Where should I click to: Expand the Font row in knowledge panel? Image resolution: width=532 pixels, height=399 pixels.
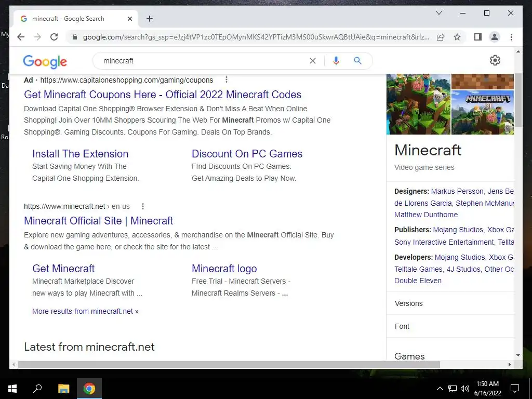tap(450, 326)
